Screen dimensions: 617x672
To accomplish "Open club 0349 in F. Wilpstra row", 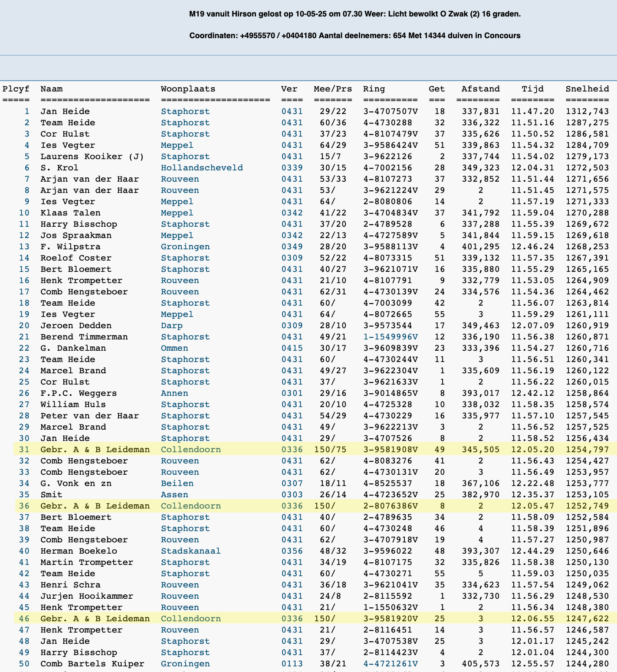I will pyautogui.click(x=292, y=247).
